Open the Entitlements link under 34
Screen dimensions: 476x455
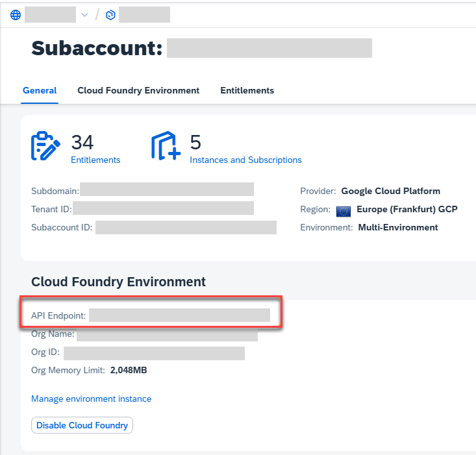95,160
